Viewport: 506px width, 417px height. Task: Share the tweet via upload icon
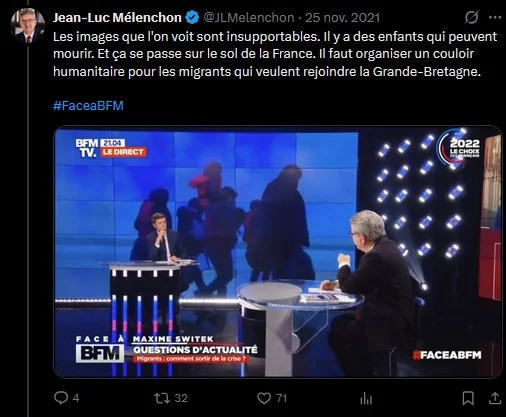[495, 398]
